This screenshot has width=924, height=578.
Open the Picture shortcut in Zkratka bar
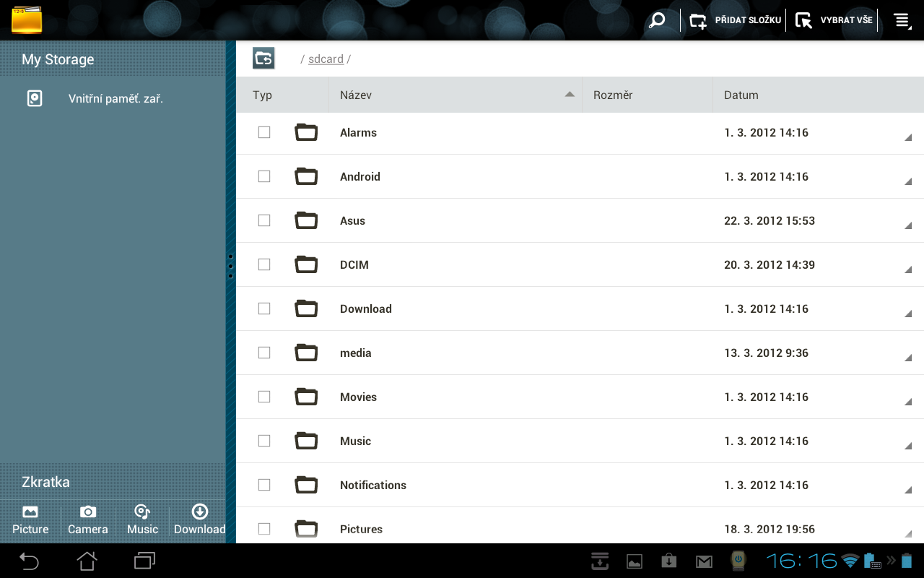pyautogui.click(x=30, y=519)
